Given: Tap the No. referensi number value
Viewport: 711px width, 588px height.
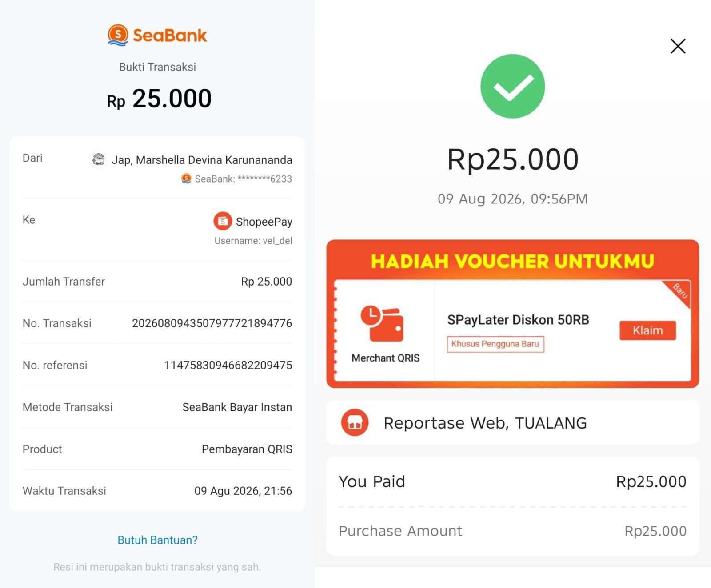Looking at the screenshot, I should (x=228, y=365).
